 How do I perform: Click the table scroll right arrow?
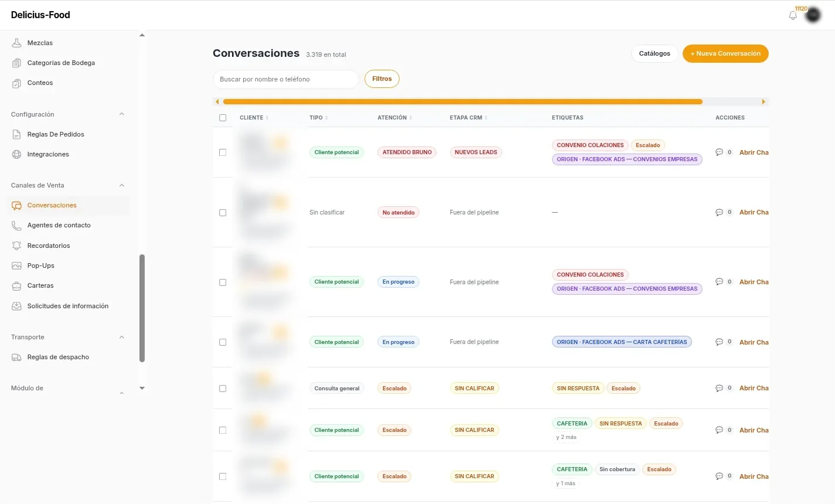pos(764,102)
